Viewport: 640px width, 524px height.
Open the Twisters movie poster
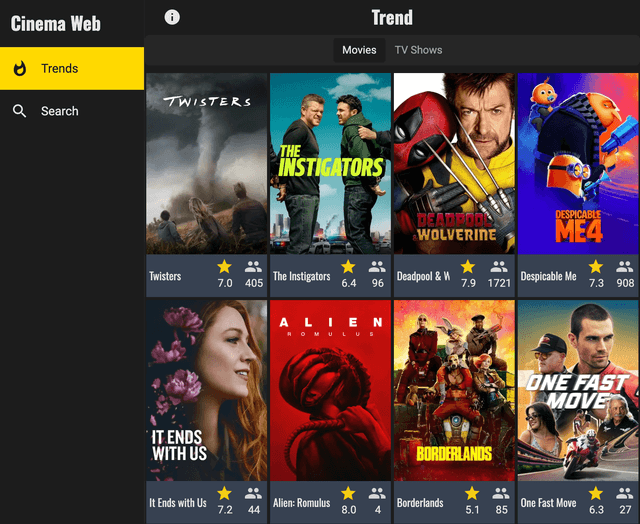[x=207, y=163]
